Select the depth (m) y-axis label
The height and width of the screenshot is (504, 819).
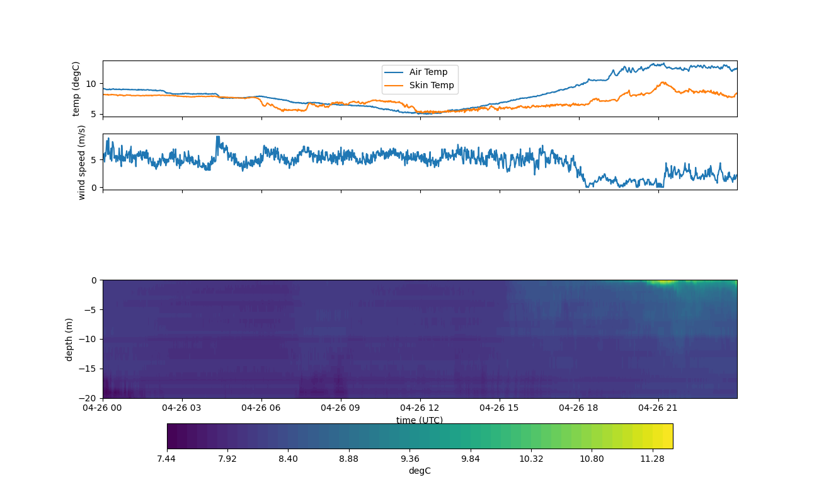(69, 339)
